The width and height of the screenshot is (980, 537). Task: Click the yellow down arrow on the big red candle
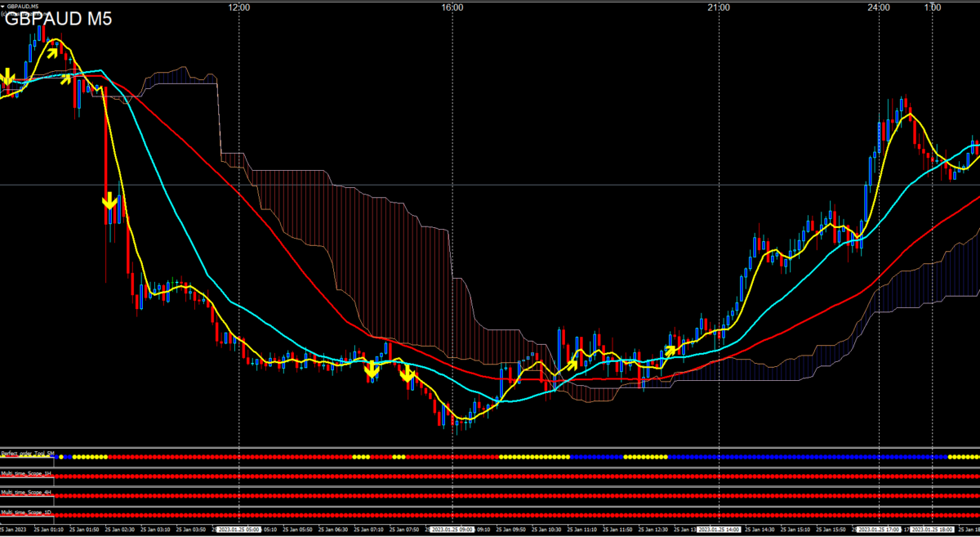tap(109, 200)
